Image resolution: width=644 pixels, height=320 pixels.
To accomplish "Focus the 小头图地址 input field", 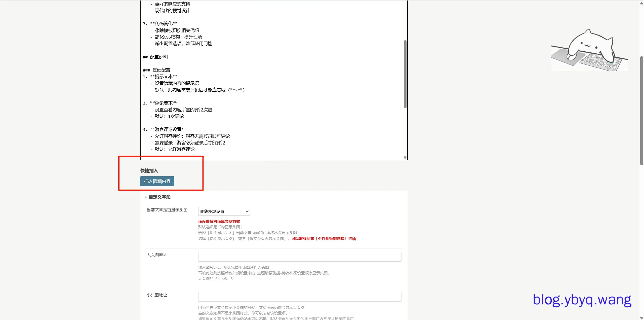I will coord(299,297).
